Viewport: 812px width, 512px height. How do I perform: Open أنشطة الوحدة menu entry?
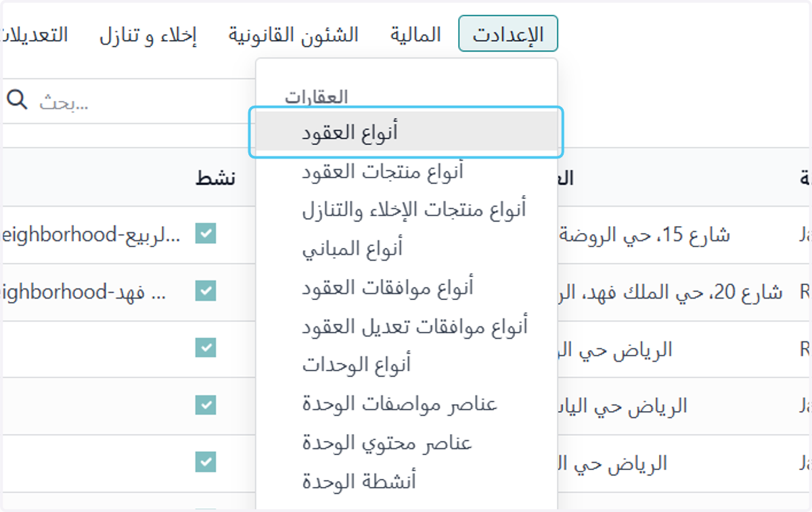pos(407,482)
